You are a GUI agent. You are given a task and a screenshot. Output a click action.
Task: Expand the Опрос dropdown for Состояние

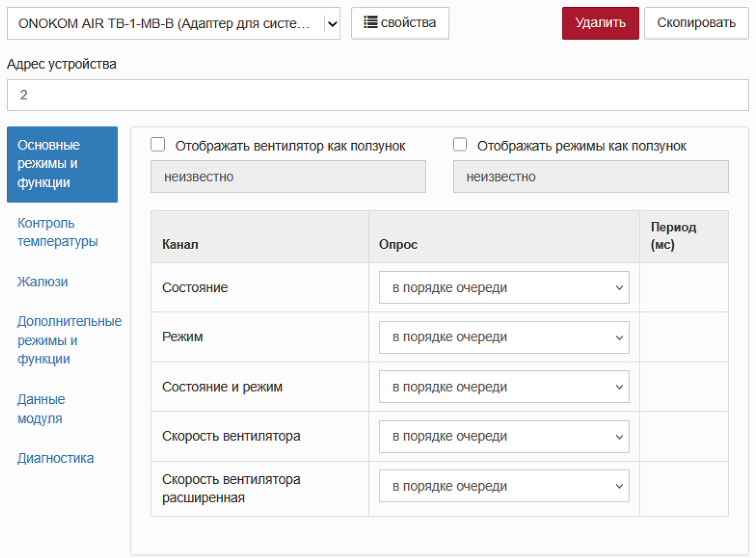(503, 287)
